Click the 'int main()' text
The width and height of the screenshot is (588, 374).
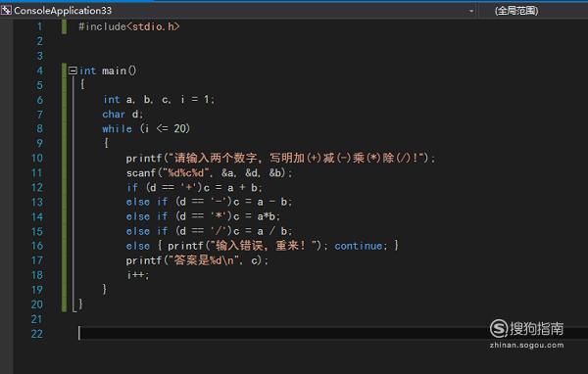[x=108, y=70]
